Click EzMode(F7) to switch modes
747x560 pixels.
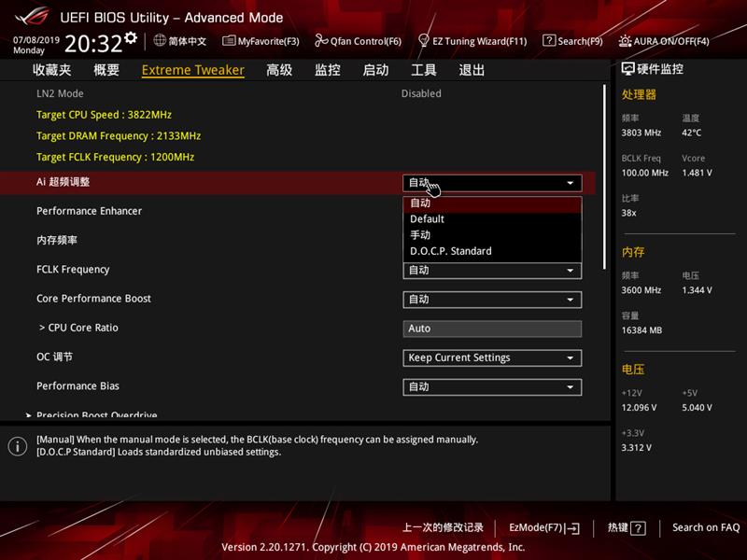pos(542,527)
